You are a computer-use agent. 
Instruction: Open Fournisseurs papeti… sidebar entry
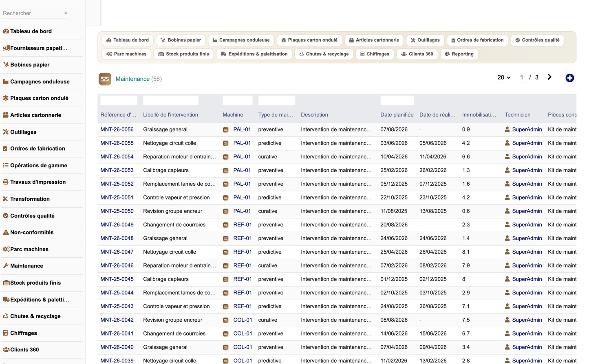tap(35, 48)
